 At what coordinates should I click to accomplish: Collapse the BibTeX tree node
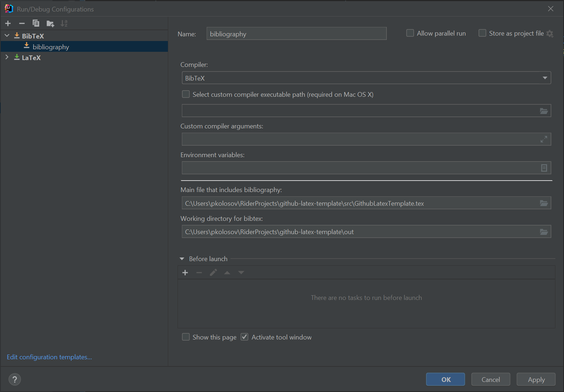pyautogui.click(x=7, y=36)
